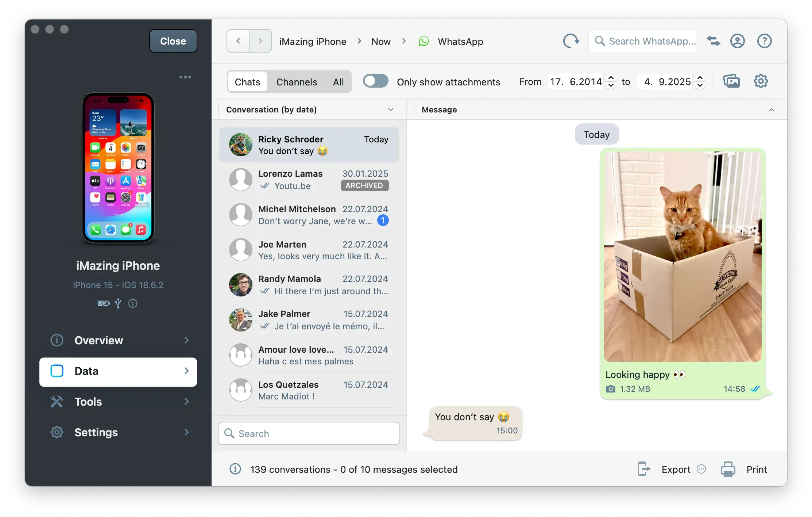Enable Only show attachments
The width and height of the screenshot is (812, 517).
[x=375, y=81]
